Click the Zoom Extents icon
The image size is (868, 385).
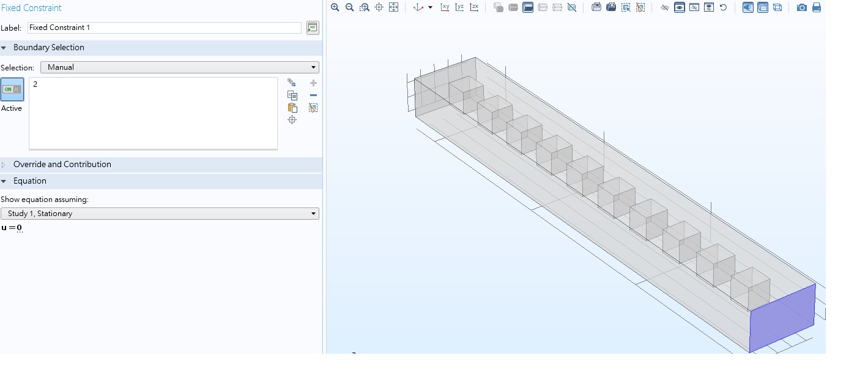click(393, 7)
